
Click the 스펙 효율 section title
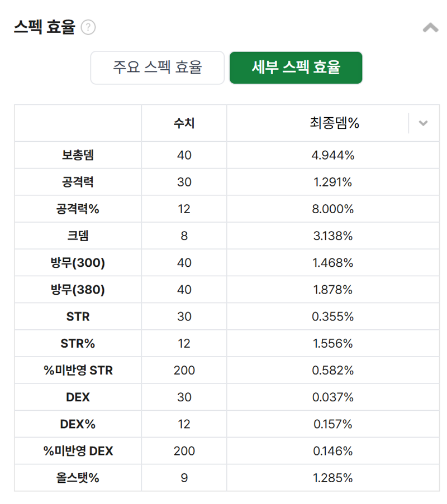pyautogui.click(x=44, y=27)
